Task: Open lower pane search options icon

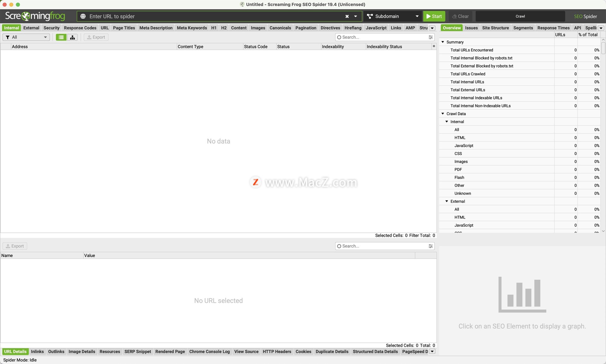Action: click(431, 246)
